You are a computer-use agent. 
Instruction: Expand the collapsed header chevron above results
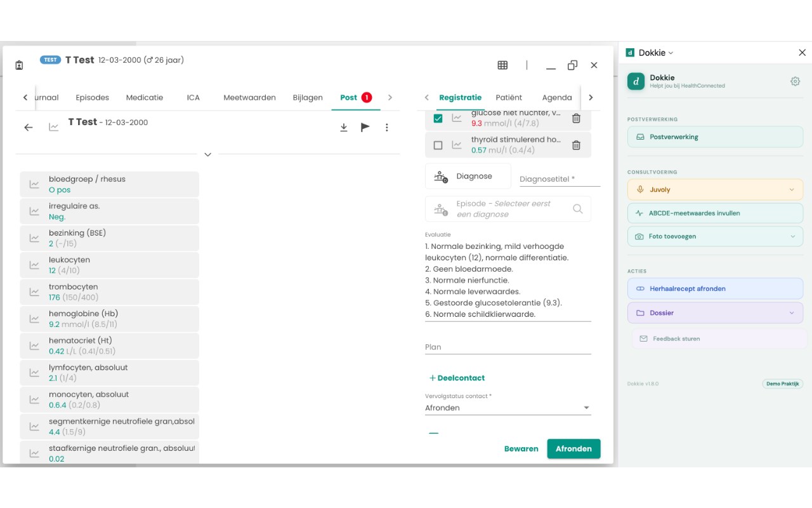tap(207, 154)
